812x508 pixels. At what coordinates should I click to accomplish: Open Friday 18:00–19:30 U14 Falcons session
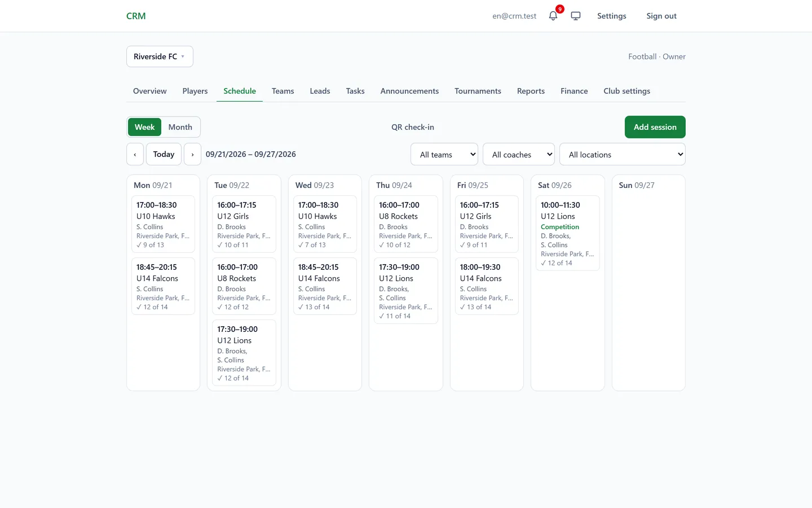487,286
